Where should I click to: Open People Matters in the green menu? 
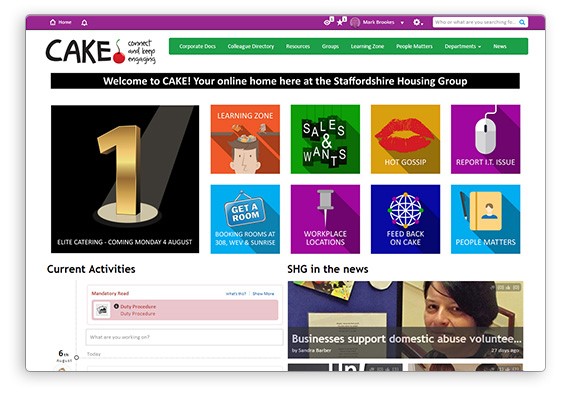(414, 46)
